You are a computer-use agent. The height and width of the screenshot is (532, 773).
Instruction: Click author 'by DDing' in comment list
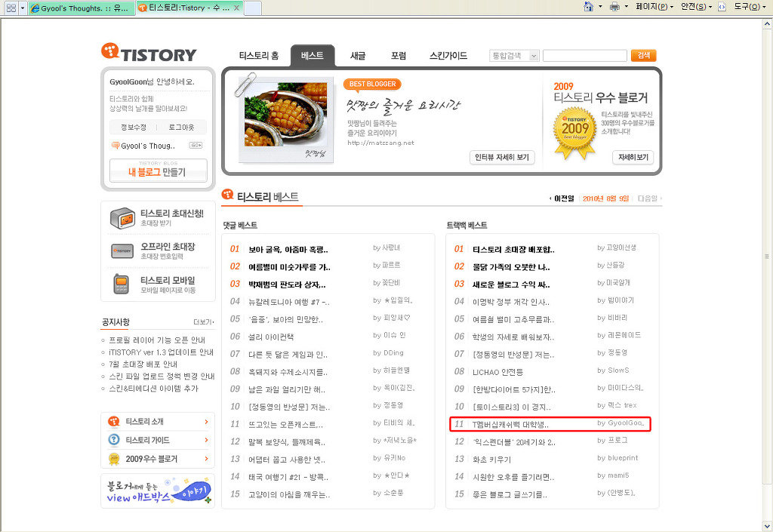389,352
